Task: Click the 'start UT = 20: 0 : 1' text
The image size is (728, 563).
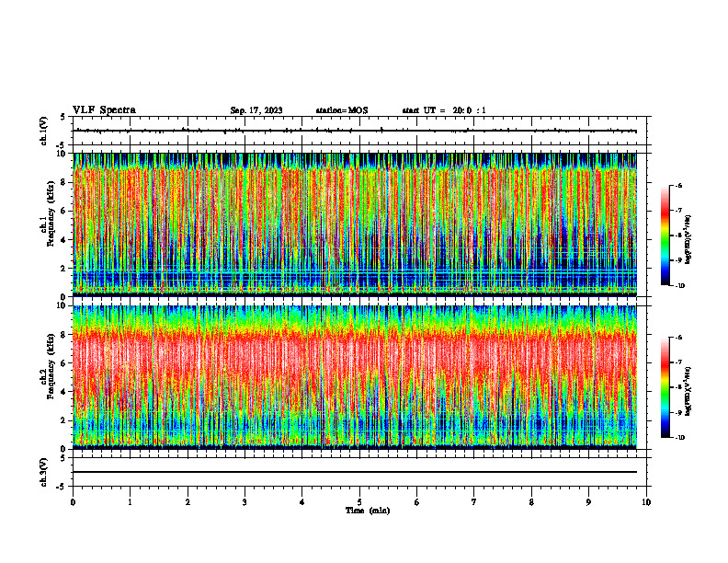Action: pyautogui.click(x=444, y=110)
